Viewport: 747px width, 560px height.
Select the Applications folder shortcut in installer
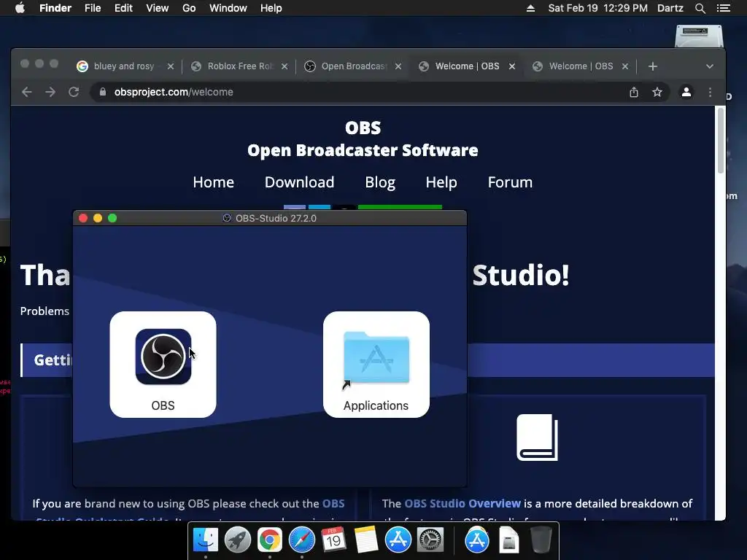376,357
